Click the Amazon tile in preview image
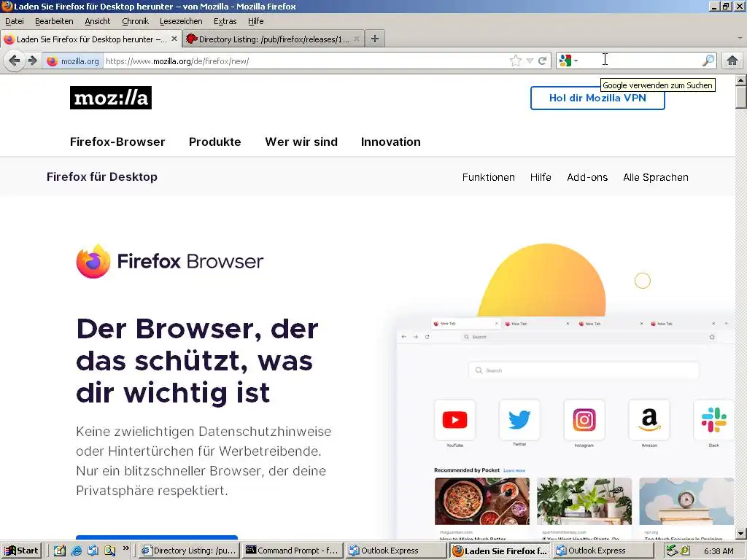The width and height of the screenshot is (747, 560). click(649, 420)
